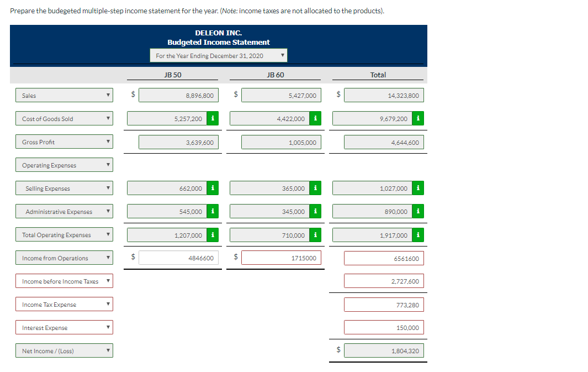Open the Administrative Expenses dropdown
Viewport: 588px width, 372px height.
[x=64, y=211]
